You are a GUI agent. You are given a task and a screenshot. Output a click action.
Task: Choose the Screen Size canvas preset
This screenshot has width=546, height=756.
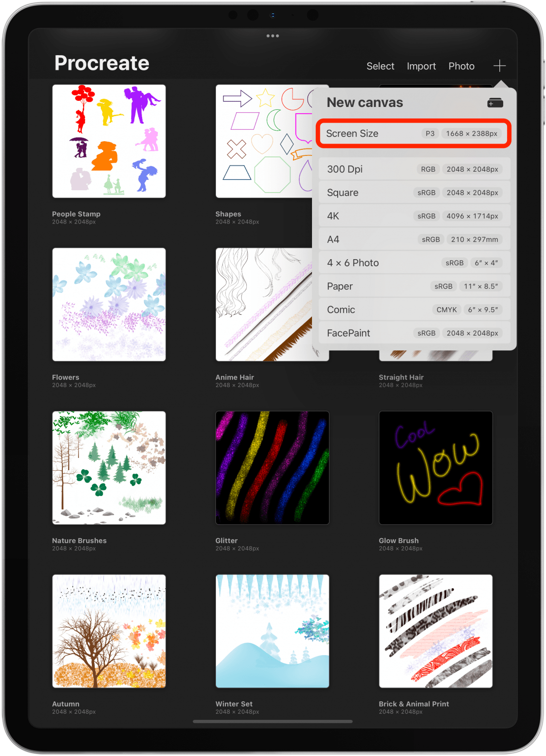click(414, 134)
